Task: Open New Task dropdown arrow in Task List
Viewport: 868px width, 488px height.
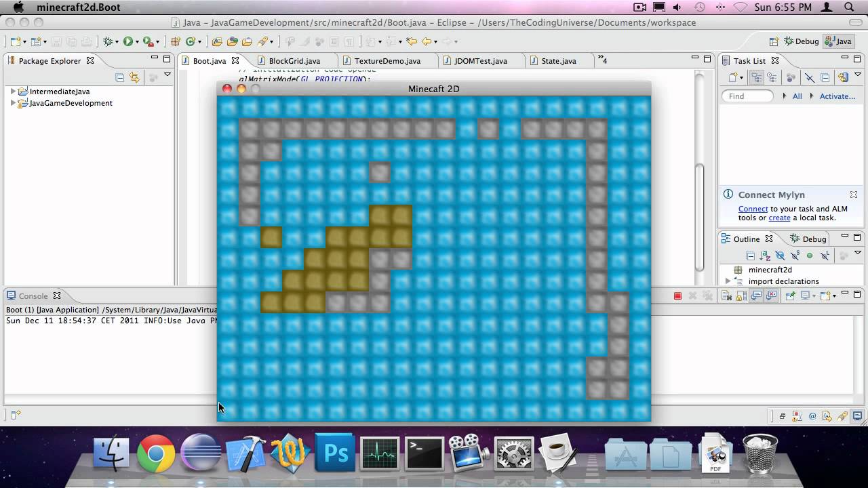Action: coord(741,78)
